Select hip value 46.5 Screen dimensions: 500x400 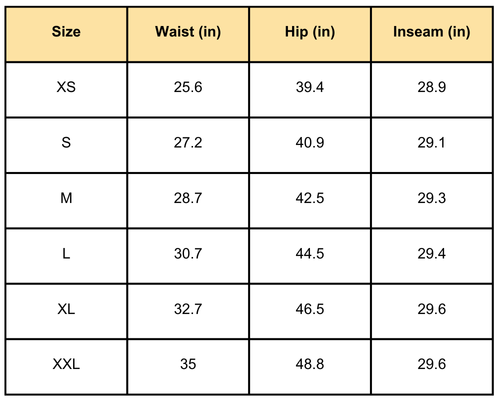[310, 311]
